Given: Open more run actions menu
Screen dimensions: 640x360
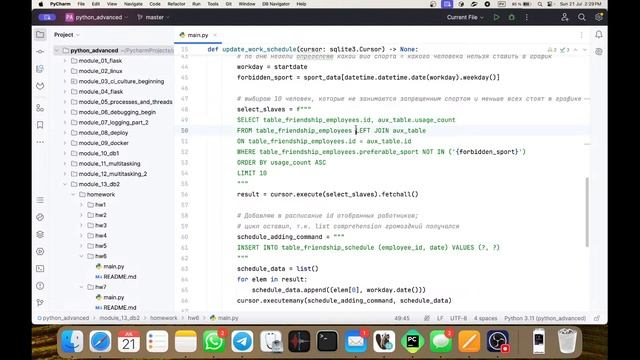Looking at the screenshot, I should point(527,17).
